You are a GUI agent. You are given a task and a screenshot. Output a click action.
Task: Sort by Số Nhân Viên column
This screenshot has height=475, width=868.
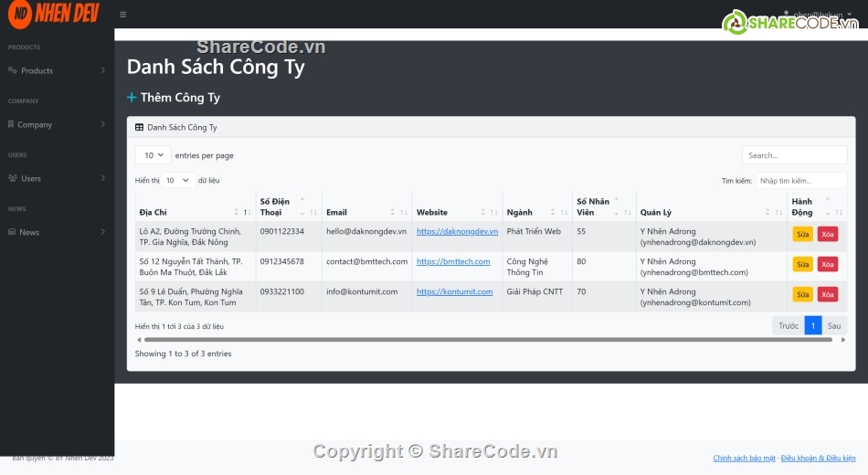pos(604,206)
